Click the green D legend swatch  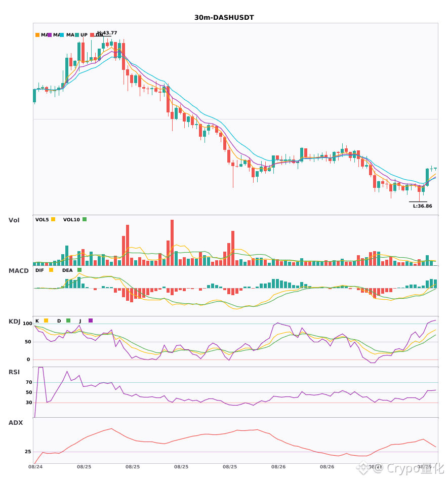click(x=68, y=320)
